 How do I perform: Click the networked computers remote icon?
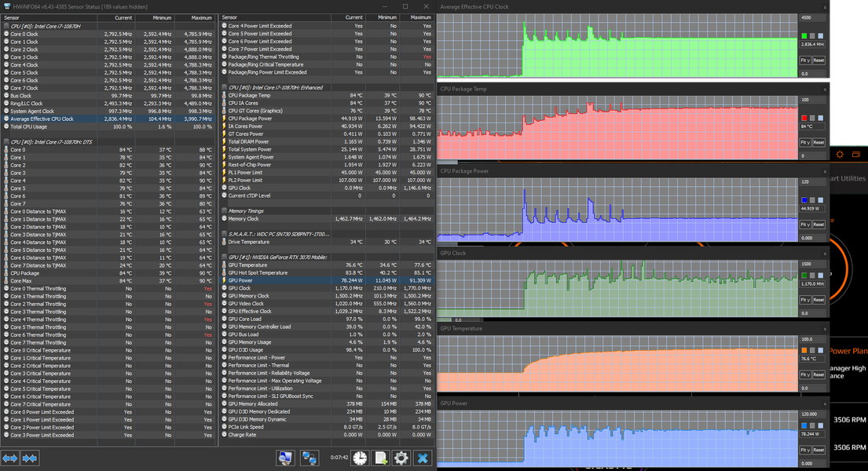click(x=309, y=458)
